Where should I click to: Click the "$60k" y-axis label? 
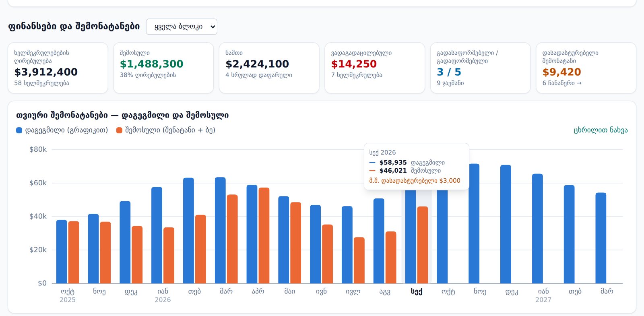click(x=38, y=183)
